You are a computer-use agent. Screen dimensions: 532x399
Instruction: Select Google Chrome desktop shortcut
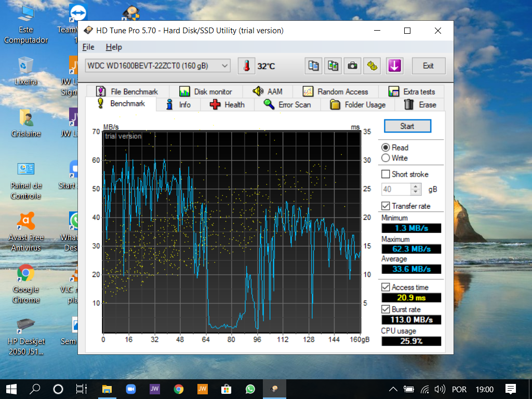[x=26, y=284]
